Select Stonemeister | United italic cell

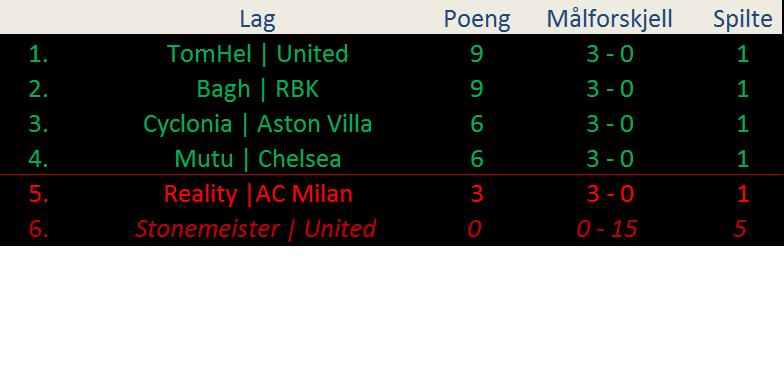click(255, 228)
